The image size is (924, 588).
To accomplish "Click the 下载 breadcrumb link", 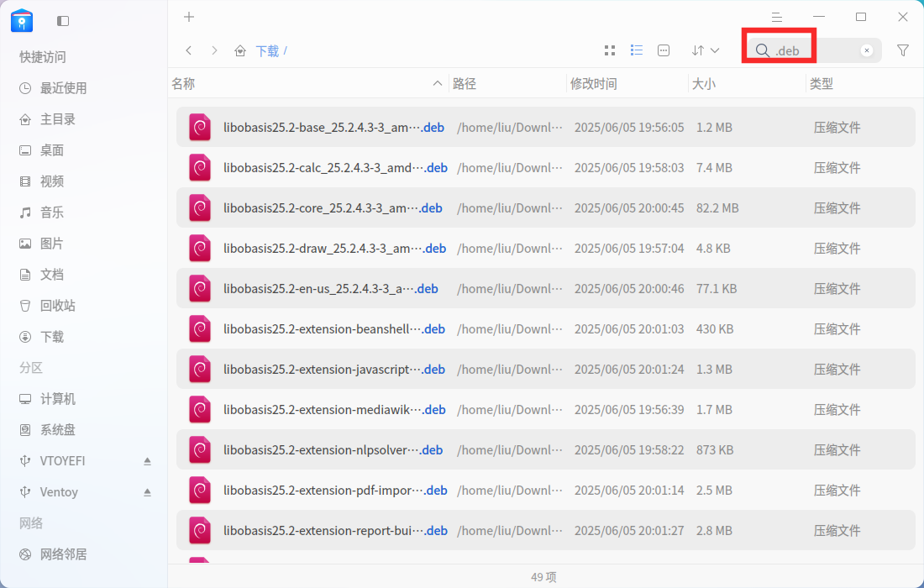I will (267, 51).
